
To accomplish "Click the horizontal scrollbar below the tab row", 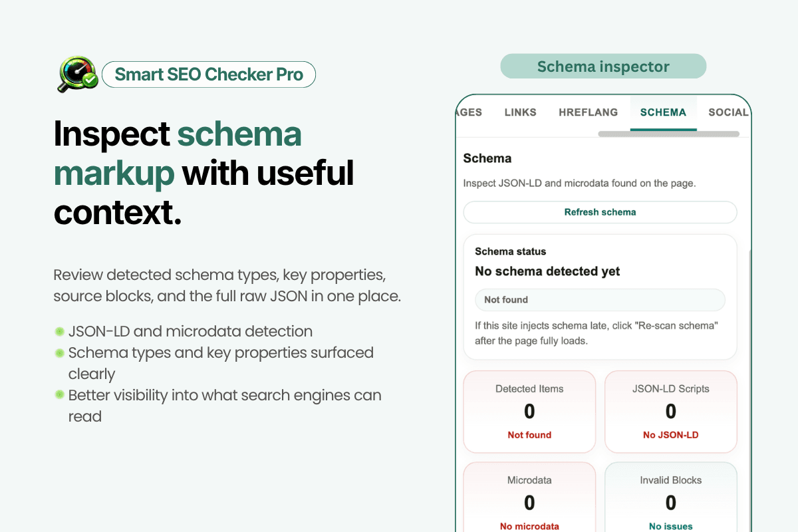I will [668, 134].
